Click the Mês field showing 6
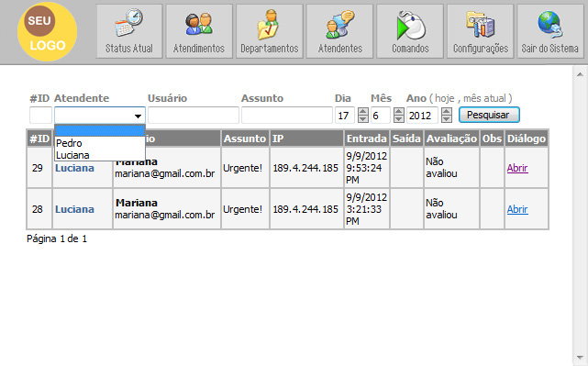Image resolution: width=588 pixels, height=366 pixels. (x=381, y=116)
